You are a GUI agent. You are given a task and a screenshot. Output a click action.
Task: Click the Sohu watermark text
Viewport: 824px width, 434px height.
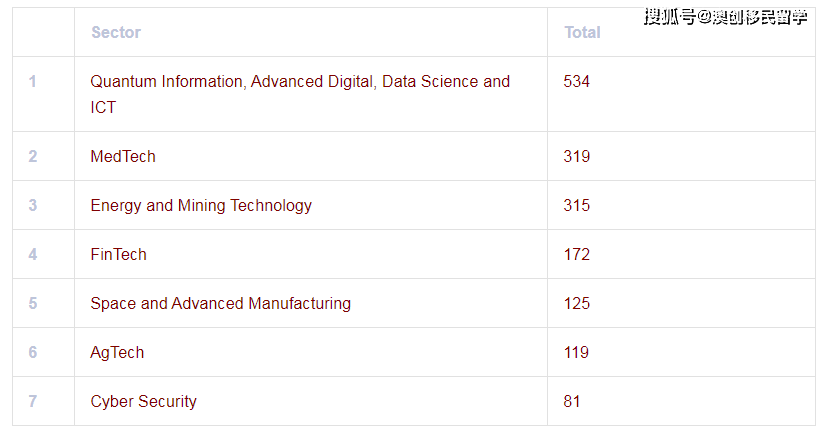(x=725, y=17)
